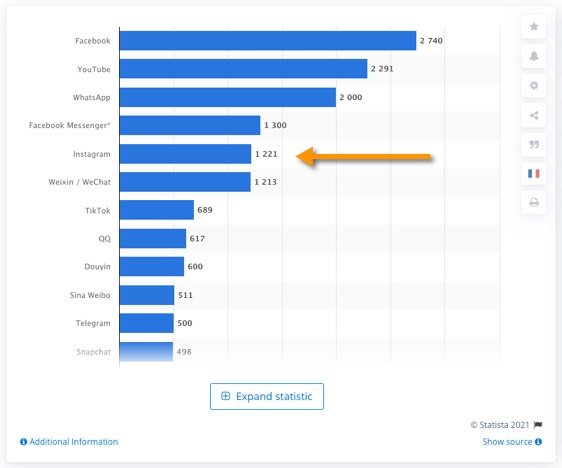
Task: Click the bell notification icon
Action: [534, 56]
